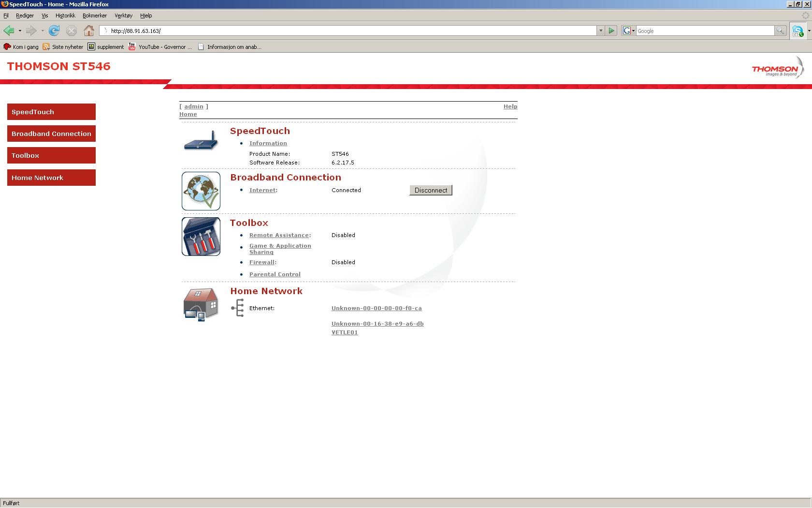Screen dimensions: 812x508
Task: Open the YouTube - Governor bookmark
Action: [160, 47]
